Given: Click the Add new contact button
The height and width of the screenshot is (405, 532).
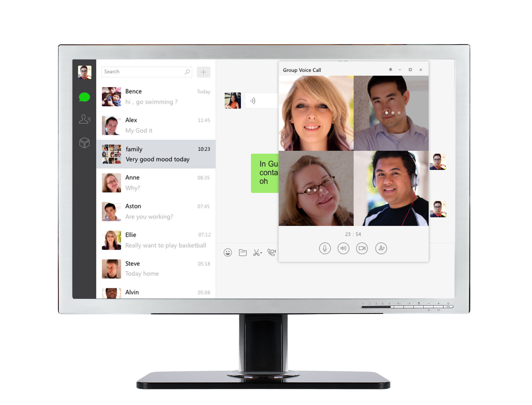Looking at the screenshot, I should pos(204,71).
